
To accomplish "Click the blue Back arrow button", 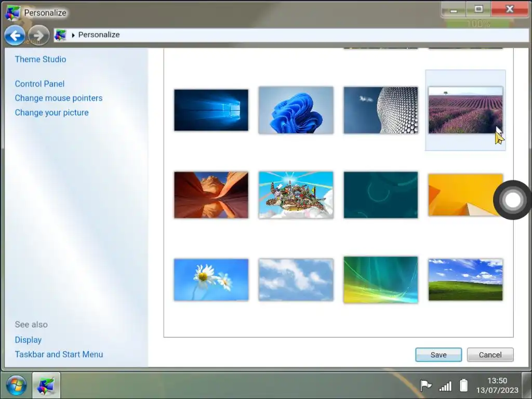I will click(x=15, y=35).
